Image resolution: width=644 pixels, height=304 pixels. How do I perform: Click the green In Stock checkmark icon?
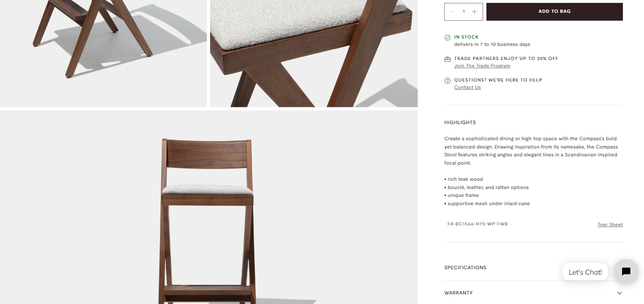tap(447, 38)
